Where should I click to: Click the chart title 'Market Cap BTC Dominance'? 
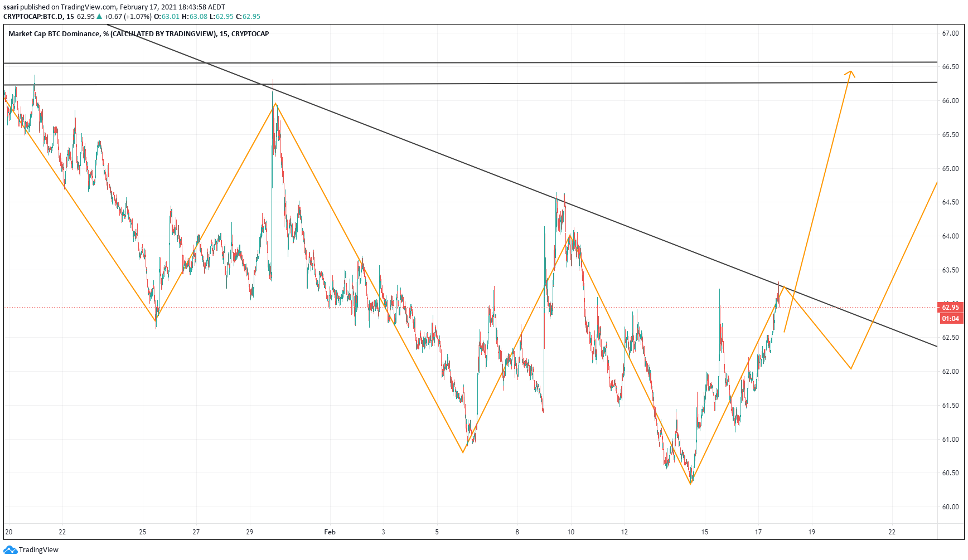coord(54,34)
